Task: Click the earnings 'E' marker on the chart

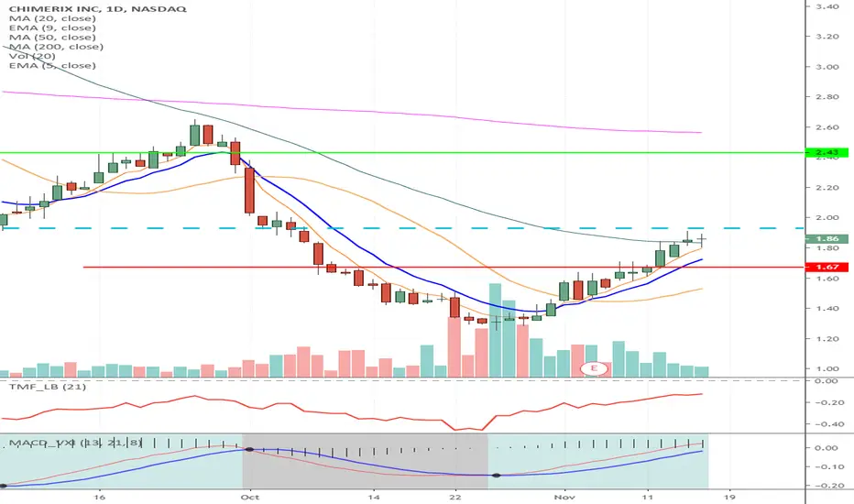Action: tap(594, 368)
